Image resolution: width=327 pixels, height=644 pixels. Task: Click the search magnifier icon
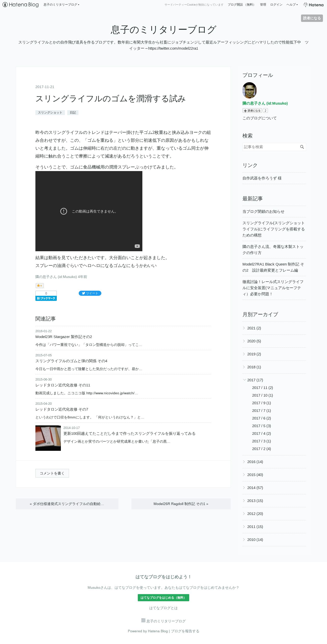pos(302,147)
